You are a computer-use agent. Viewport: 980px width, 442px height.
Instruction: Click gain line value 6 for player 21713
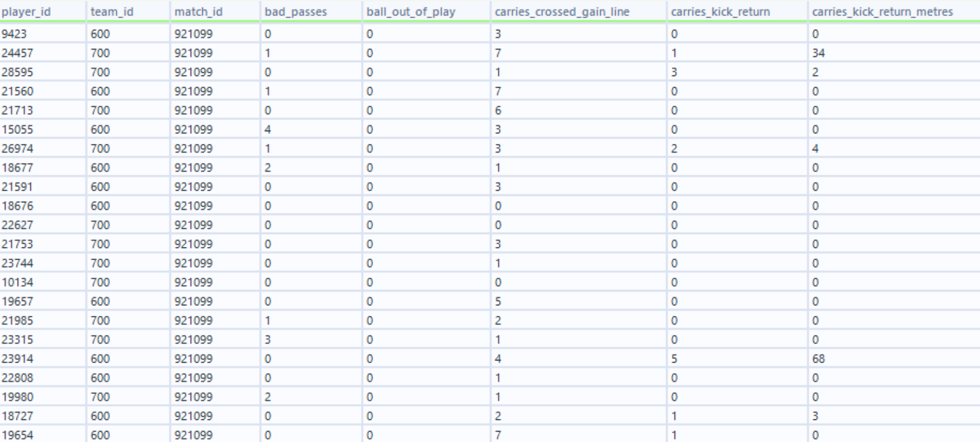click(578, 110)
